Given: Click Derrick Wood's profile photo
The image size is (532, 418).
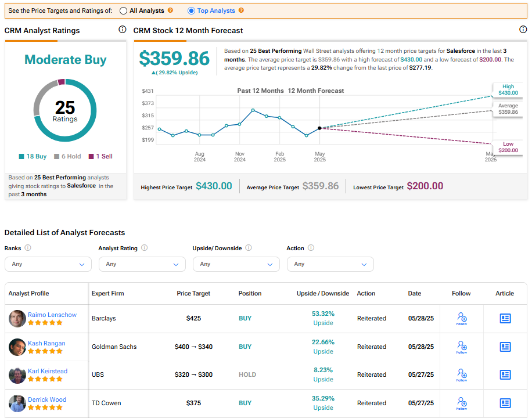Looking at the screenshot, I should [17, 403].
